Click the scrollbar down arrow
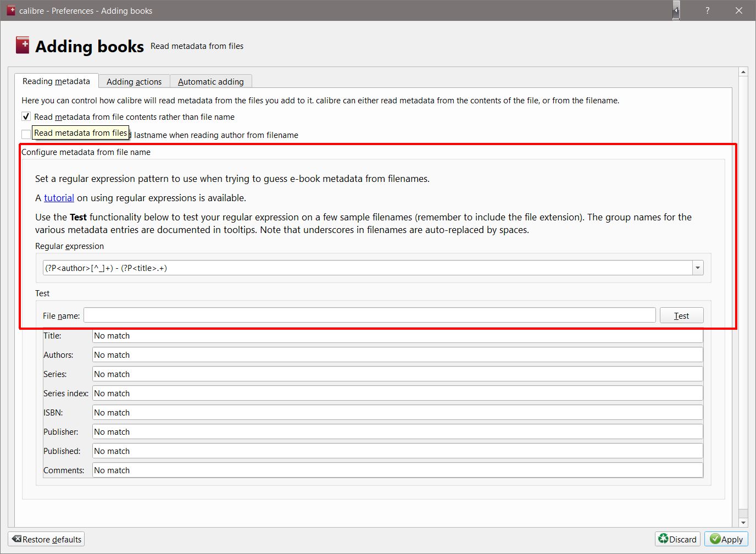 [743, 523]
